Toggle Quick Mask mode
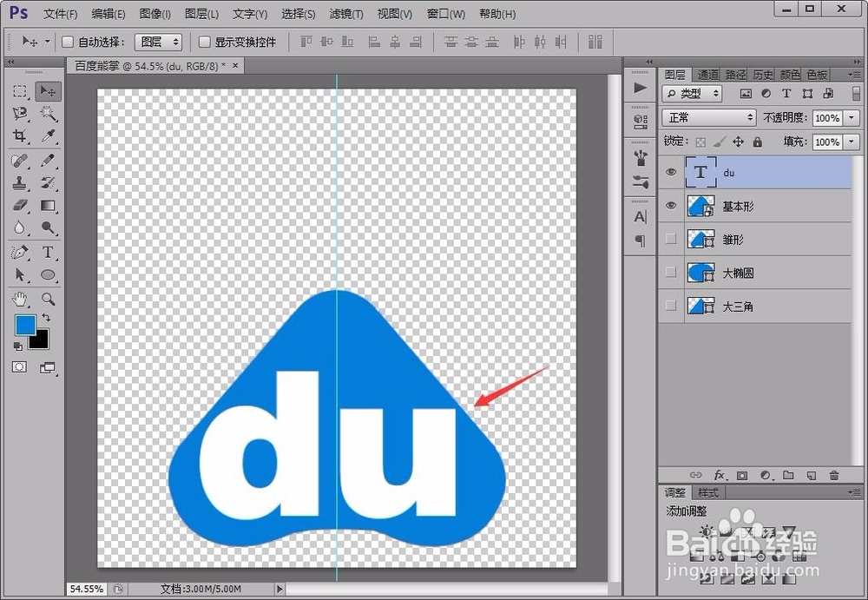868x600 pixels. click(20, 367)
